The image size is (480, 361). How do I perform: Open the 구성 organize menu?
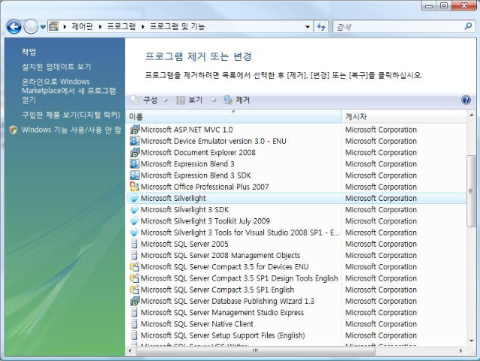click(x=149, y=100)
